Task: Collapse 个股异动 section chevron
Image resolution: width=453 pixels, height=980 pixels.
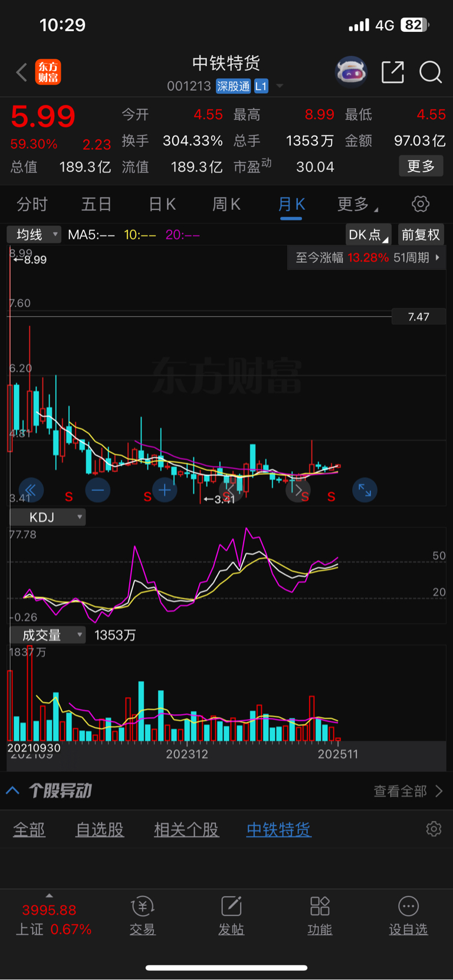Action: tap(12, 790)
